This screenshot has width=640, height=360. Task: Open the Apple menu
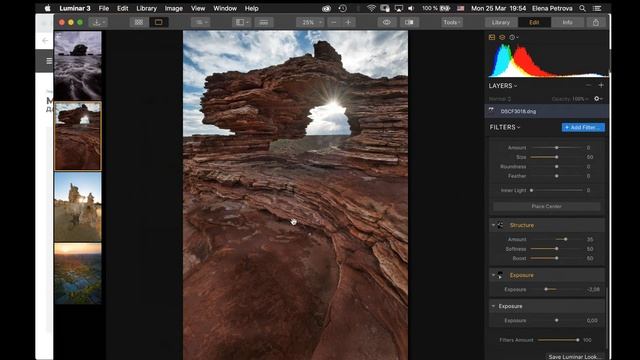coord(47,8)
